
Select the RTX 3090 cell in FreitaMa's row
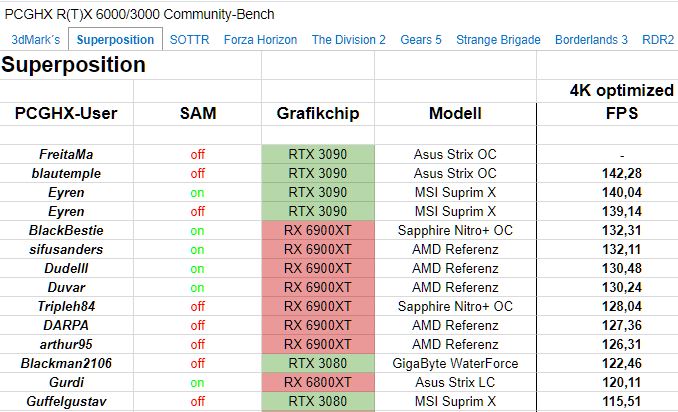point(318,154)
